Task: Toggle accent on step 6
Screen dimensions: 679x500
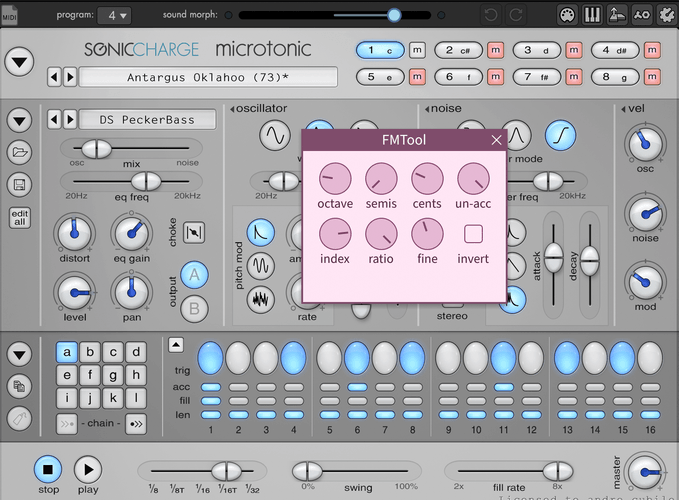Action: pyautogui.click(x=357, y=387)
